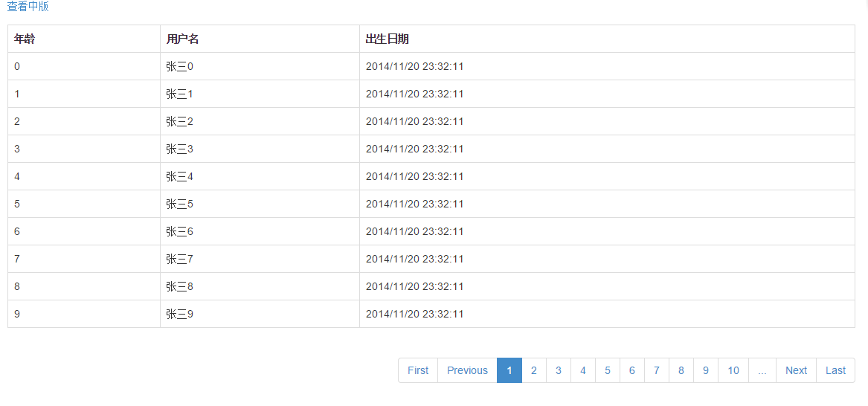Viewport: 868px width, 406px height.
Task: Go to the Next page
Action: click(796, 370)
